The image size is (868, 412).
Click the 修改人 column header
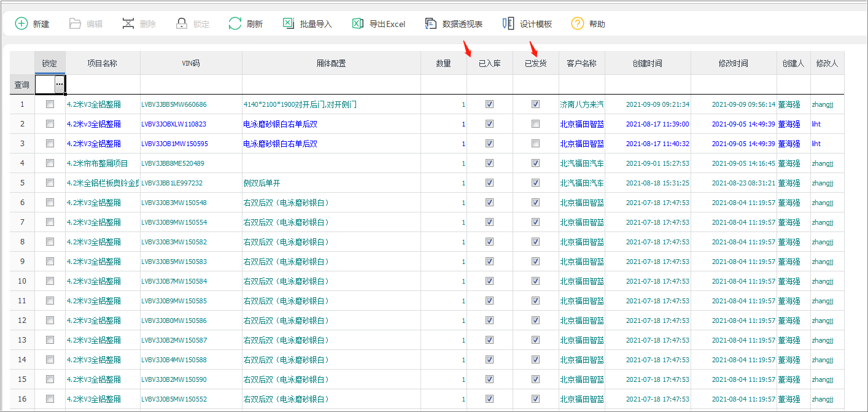tap(827, 63)
